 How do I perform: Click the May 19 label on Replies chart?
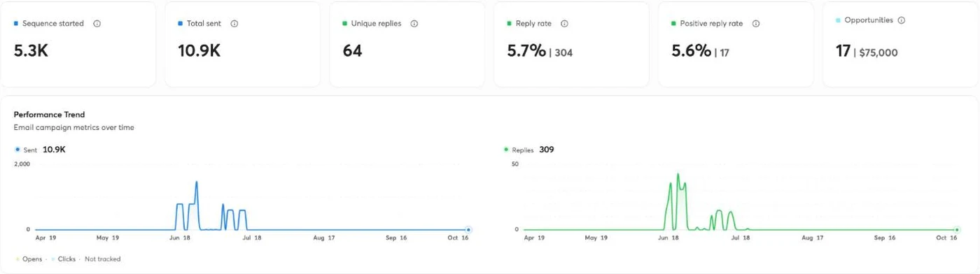pyautogui.click(x=597, y=238)
